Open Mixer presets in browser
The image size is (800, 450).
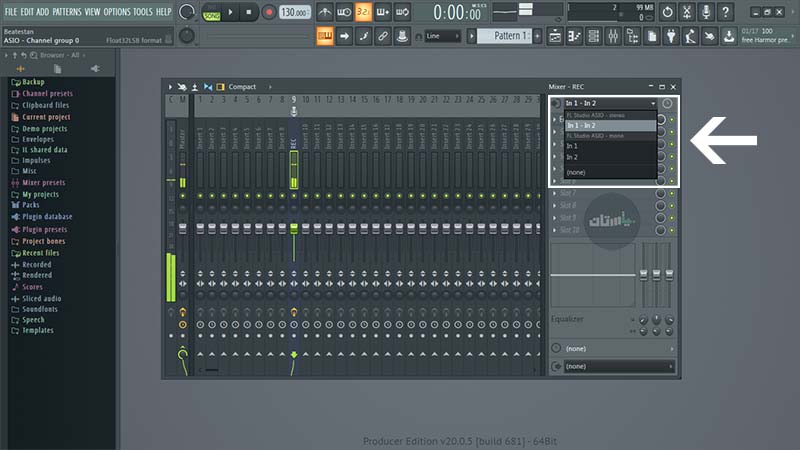pos(43,183)
